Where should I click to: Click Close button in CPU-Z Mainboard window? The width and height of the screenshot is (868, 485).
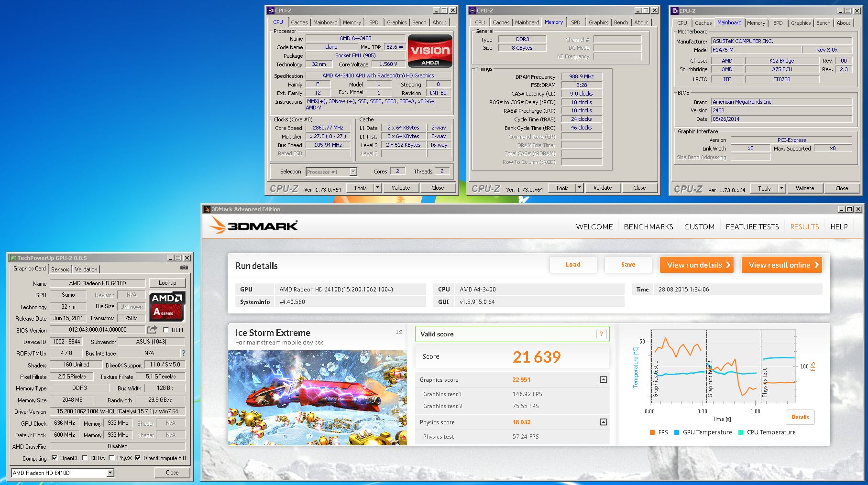click(x=842, y=188)
